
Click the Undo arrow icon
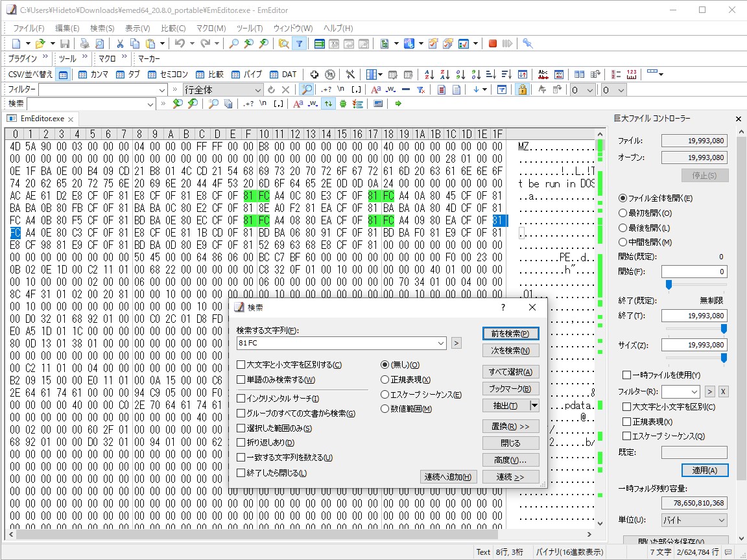pos(180,44)
